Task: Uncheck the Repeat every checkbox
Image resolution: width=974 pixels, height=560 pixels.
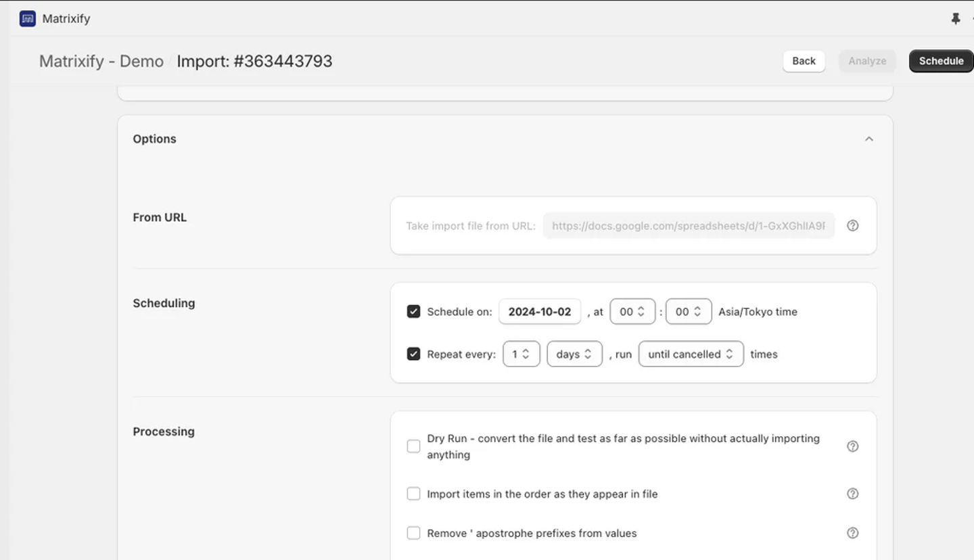Action: (x=413, y=354)
